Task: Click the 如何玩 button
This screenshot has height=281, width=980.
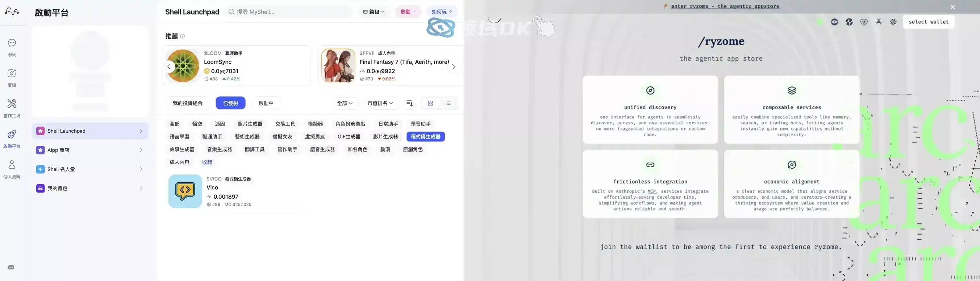Action: pos(442,12)
